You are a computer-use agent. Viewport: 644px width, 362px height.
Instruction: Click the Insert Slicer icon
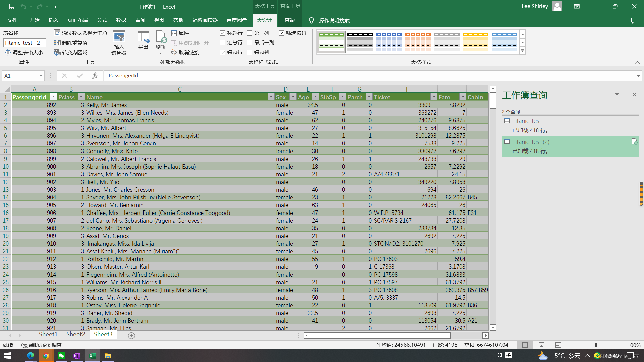119,37
